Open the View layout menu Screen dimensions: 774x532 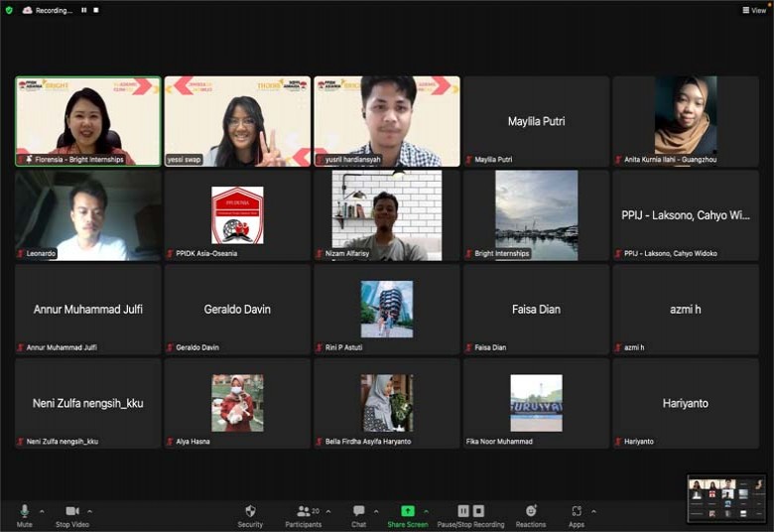(754, 10)
